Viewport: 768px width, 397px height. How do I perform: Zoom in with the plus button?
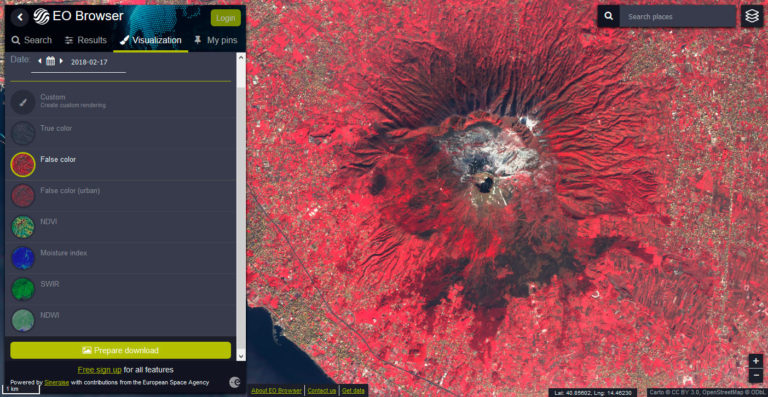[x=756, y=361]
